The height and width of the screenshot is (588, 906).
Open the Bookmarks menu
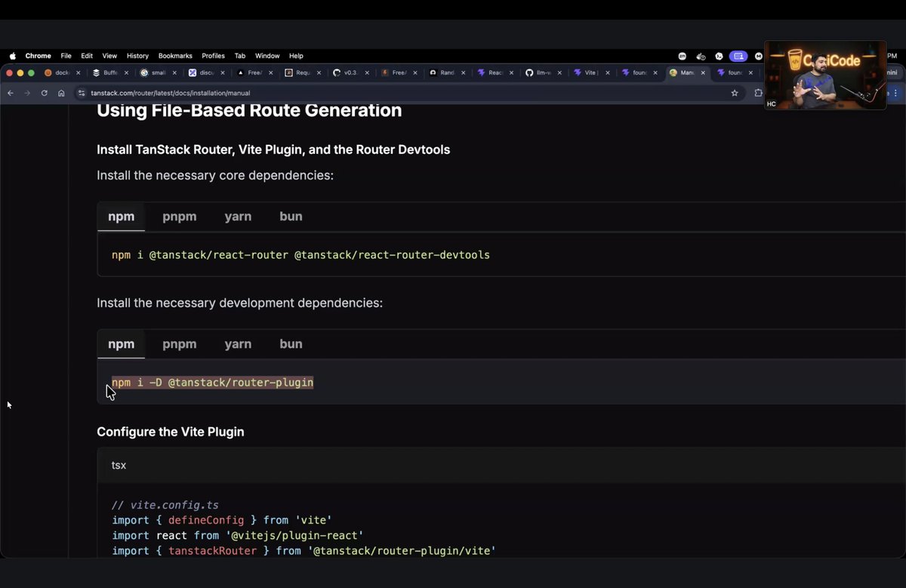[x=175, y=56]
